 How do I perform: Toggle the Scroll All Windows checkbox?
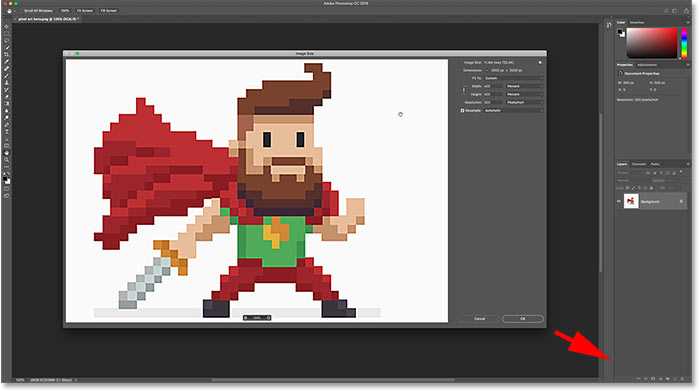coord(22,11)
